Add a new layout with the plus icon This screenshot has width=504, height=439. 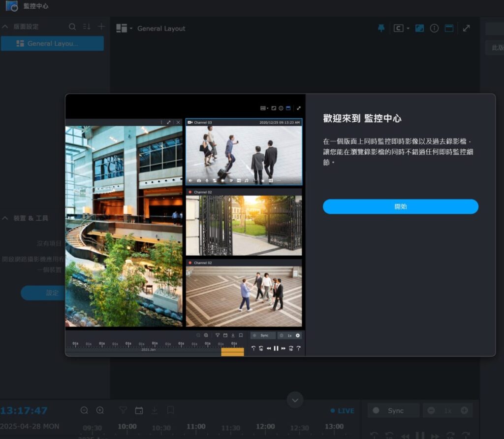[x=101, y=27]
